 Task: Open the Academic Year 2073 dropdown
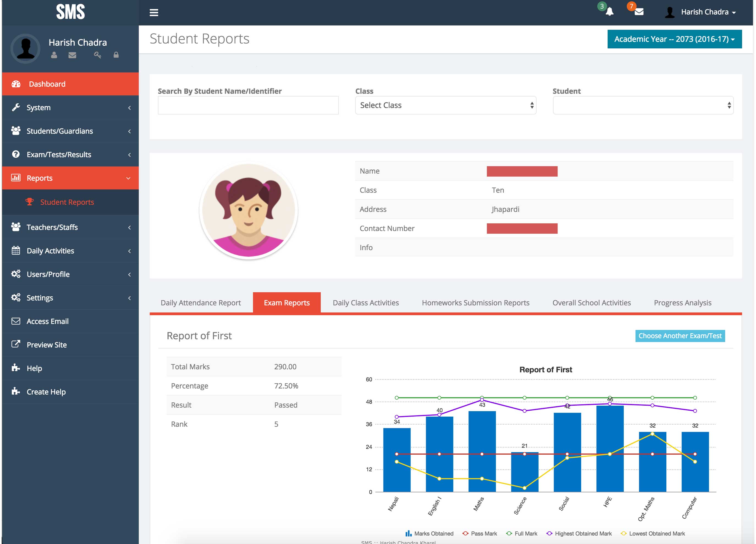point(675,39)
